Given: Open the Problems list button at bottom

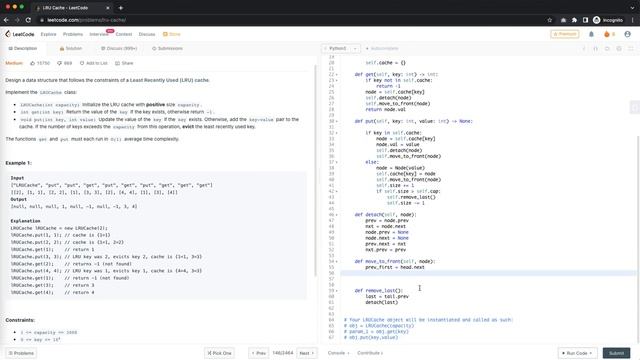Looking at the screenshot, I should click(x=21, y=353).
